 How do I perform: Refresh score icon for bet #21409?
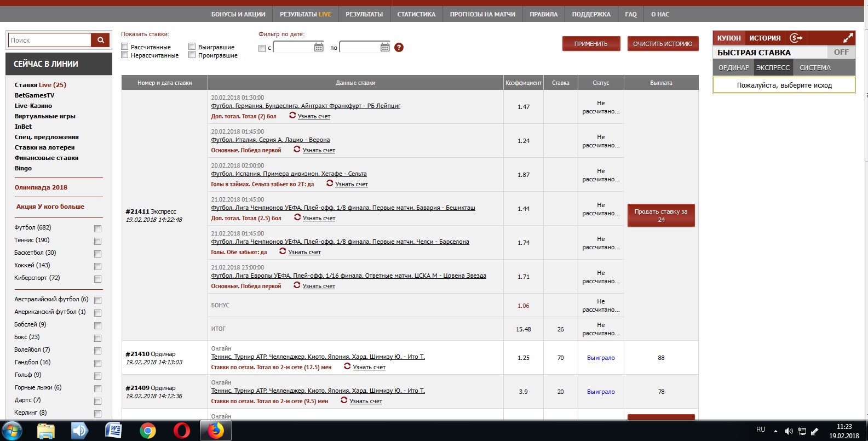click(x=344, y=400)
